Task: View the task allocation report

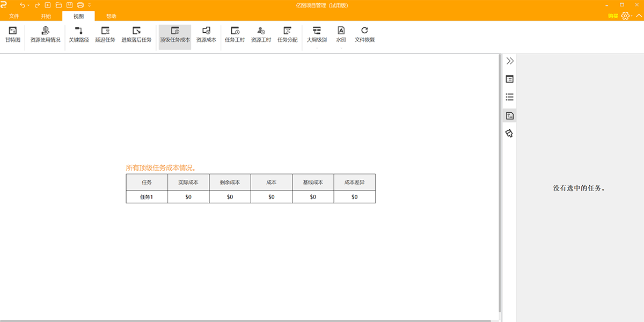Action: pyautogui.click(x=289, y=36)
